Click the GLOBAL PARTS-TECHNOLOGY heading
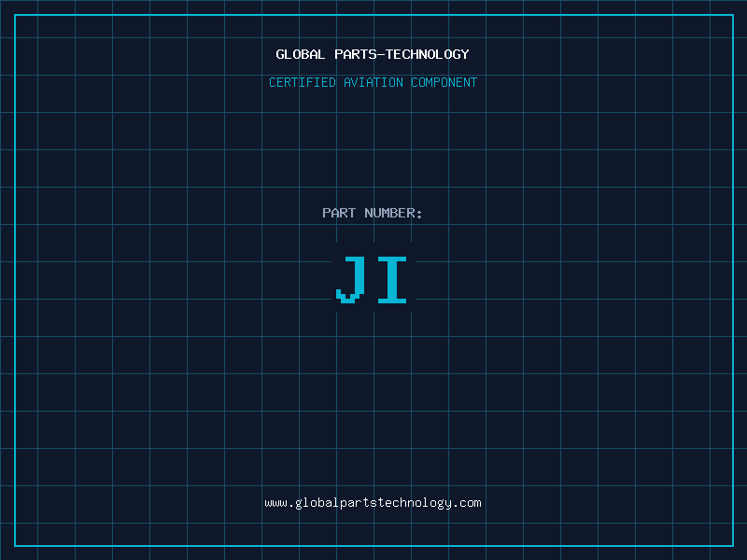This screenshot has width=747, height=560. [x=373, y=54]
